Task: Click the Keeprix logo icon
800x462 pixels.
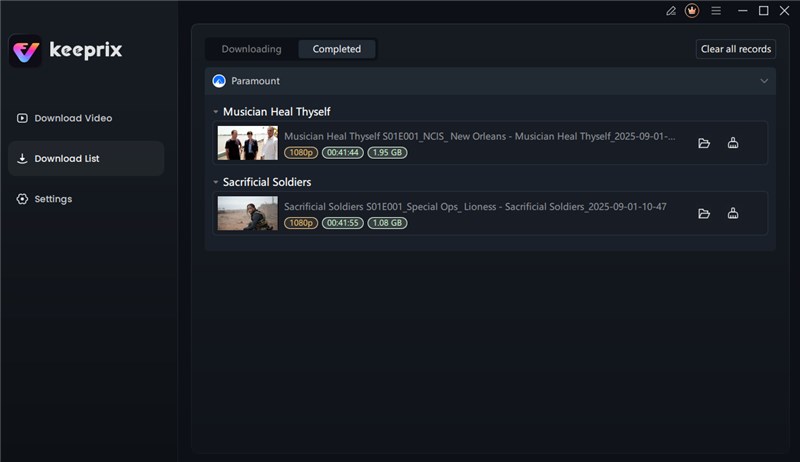Action: click(25, 50)
